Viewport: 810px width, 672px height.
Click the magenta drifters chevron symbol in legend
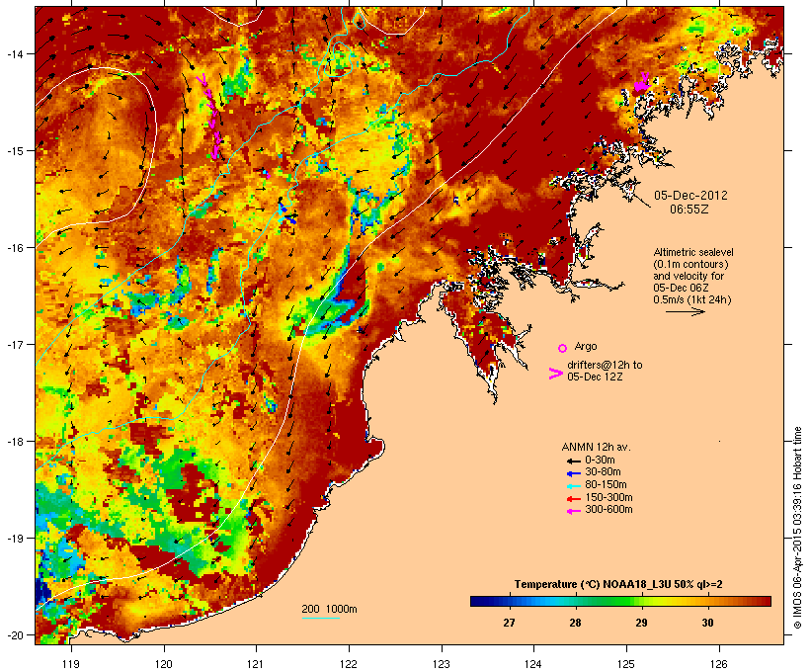tap(555, 374)
